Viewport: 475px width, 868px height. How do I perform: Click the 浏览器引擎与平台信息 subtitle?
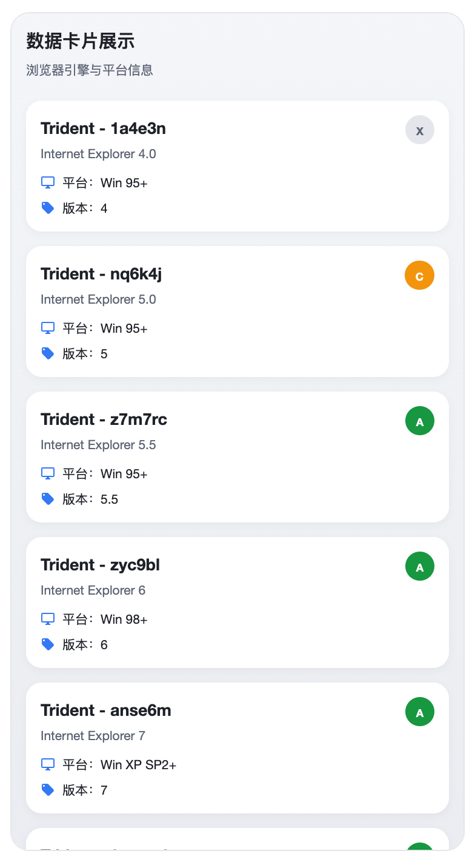[x=90, y=70]
